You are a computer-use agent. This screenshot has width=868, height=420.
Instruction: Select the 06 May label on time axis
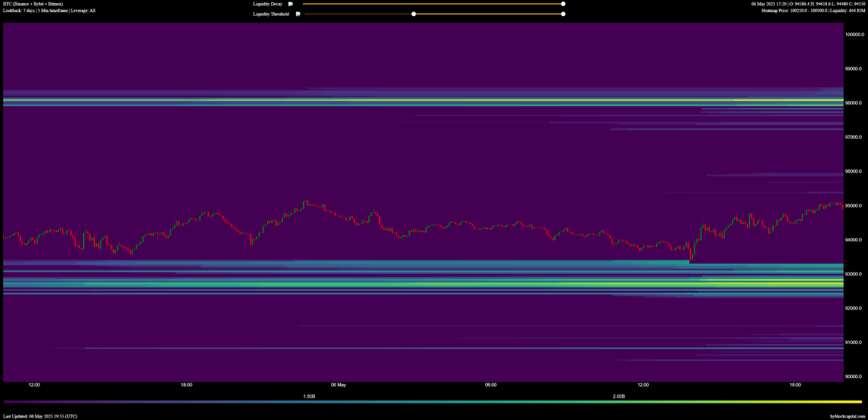pyautogui.click(x=337, y=385)
